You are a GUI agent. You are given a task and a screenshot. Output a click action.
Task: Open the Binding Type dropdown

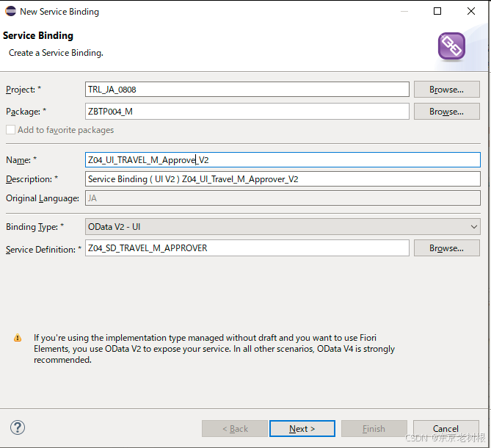coord(283,226)
